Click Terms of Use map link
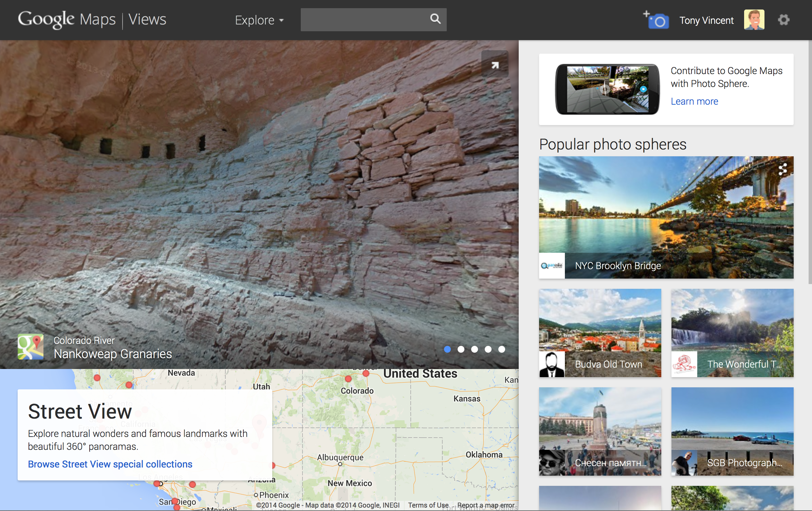This screenshot has width=812, height=511. pyautogui.click(x=428, y=505)
